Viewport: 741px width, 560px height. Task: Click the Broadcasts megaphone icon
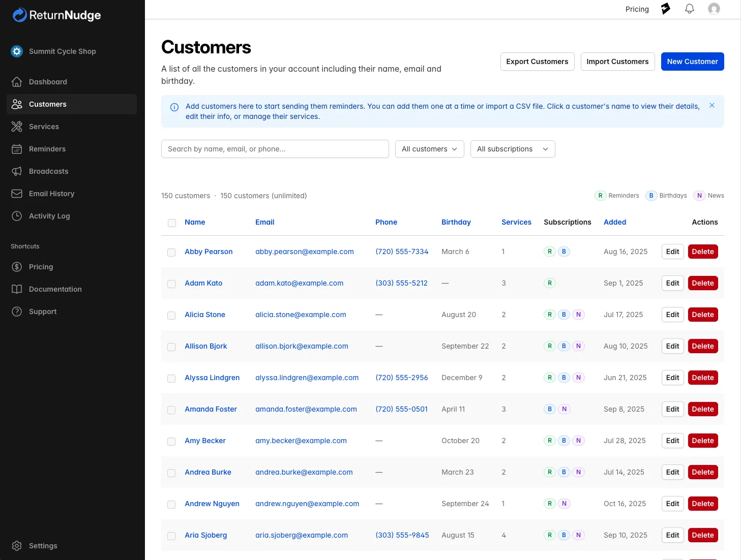click(x=17, y=171)
